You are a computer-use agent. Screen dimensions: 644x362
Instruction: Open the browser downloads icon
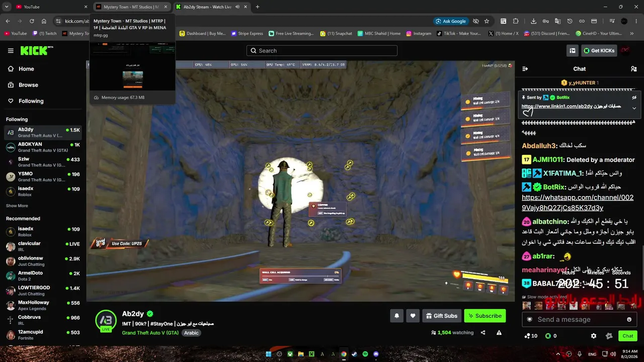coord(533,21)
